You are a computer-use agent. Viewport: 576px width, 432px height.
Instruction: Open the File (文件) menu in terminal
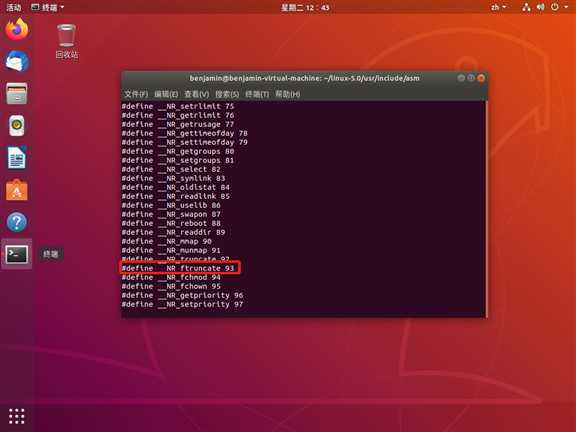136,94
